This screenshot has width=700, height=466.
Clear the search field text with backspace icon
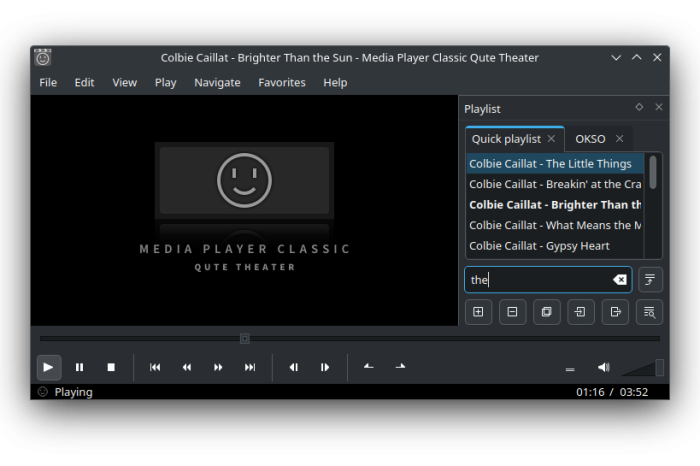620,280
